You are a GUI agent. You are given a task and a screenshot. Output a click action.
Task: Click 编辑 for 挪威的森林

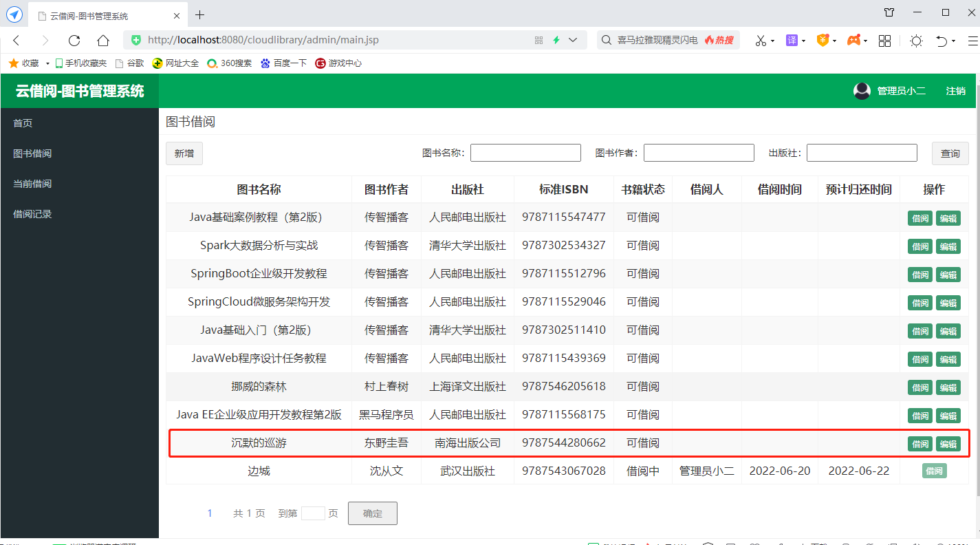coord(948,387)
